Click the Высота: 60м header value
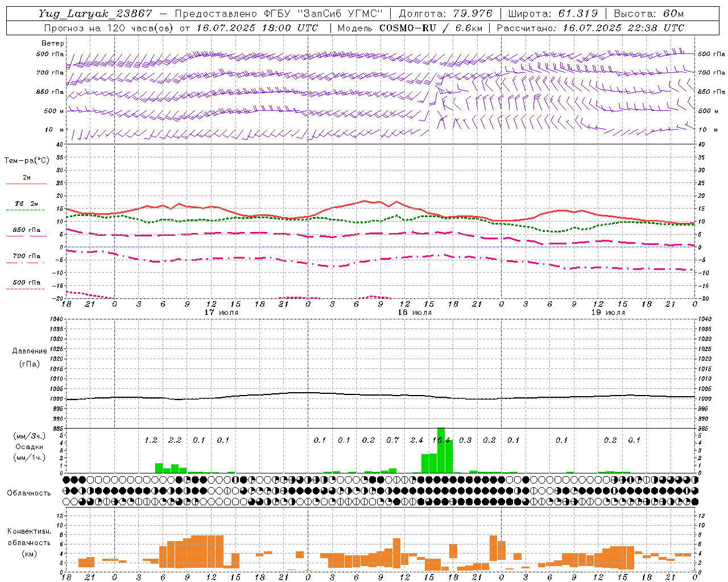Viewport: 728px width, 582px height. pos(650,14)
